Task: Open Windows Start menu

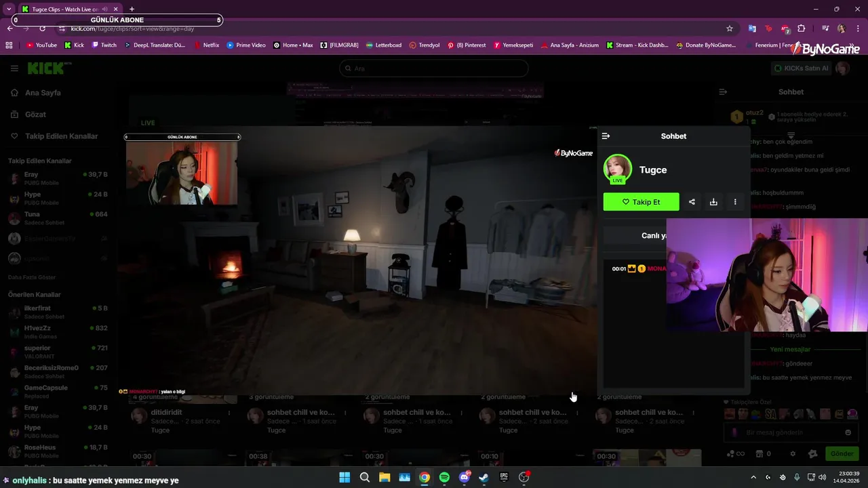Action: point(344,477)
